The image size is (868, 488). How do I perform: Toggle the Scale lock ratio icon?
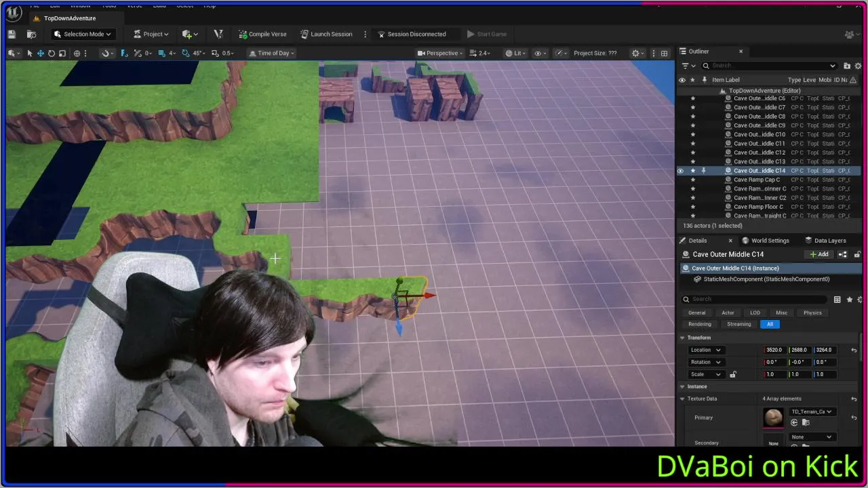pos(733,374)
